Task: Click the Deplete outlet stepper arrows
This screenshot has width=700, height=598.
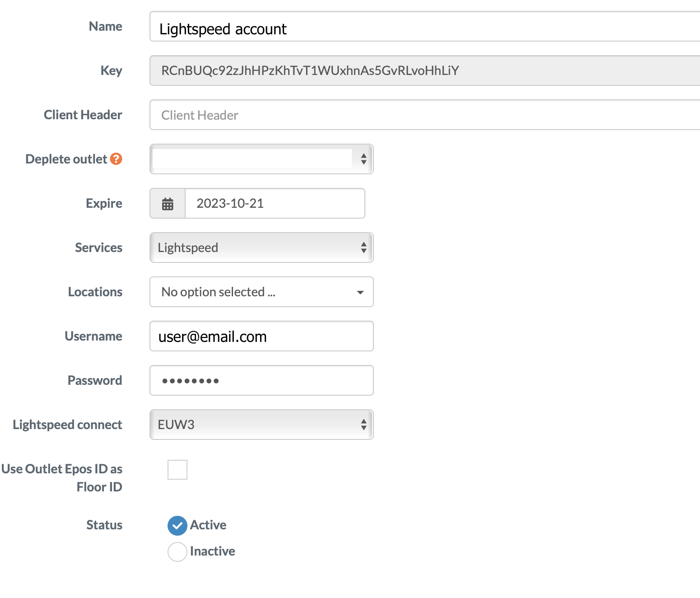Action: (x=364, y=159)
